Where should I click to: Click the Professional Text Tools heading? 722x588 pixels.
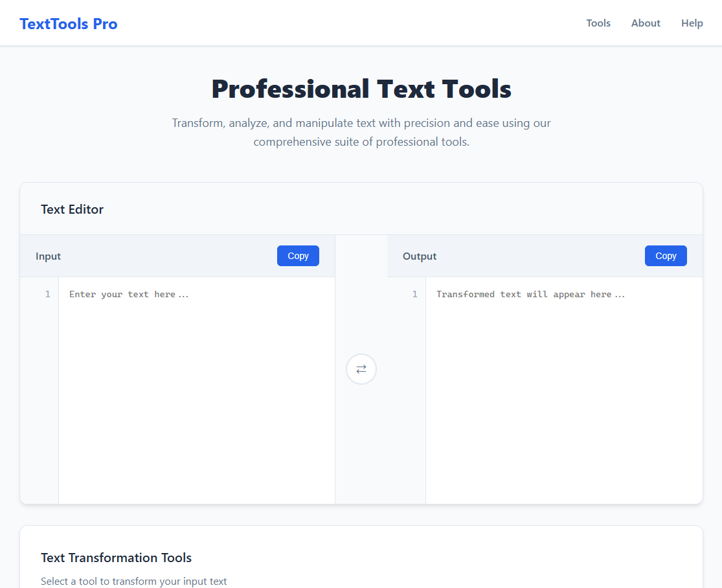click(361, 89)
